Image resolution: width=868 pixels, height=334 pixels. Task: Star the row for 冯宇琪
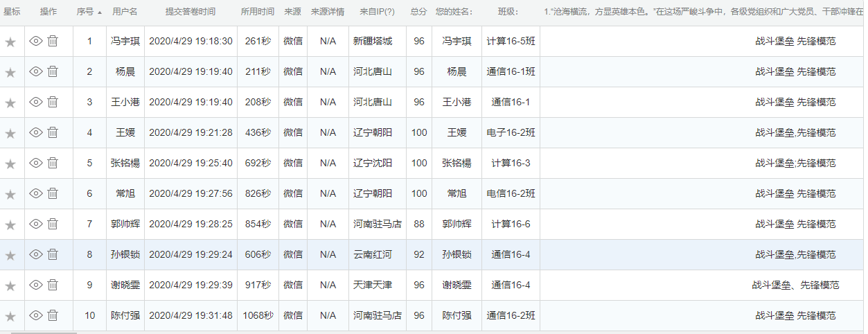click(10, 42)
